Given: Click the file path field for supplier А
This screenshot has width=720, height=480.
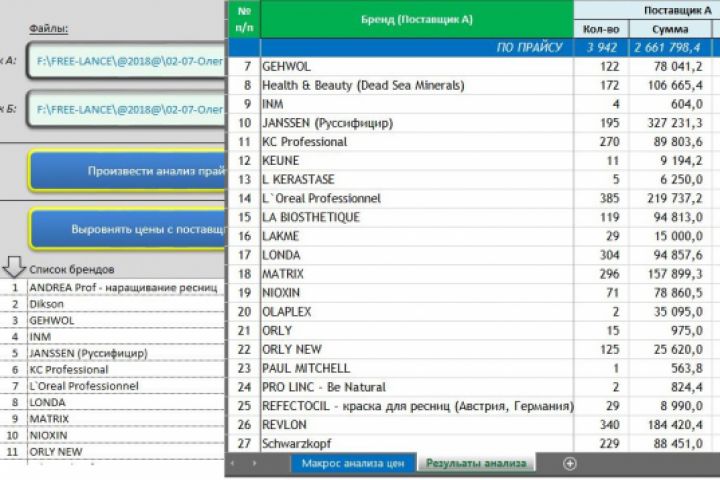Looking at the screenshot, I should tap(126, 60).
